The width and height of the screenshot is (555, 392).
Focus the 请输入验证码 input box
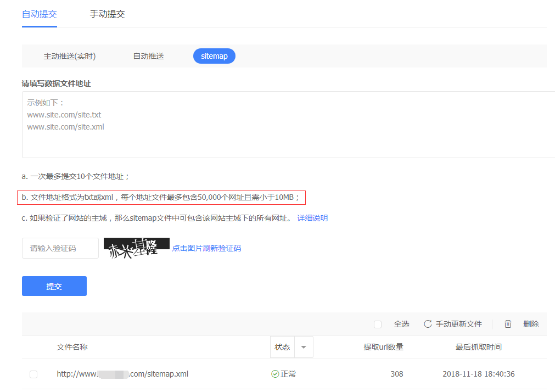click(60, 248)
